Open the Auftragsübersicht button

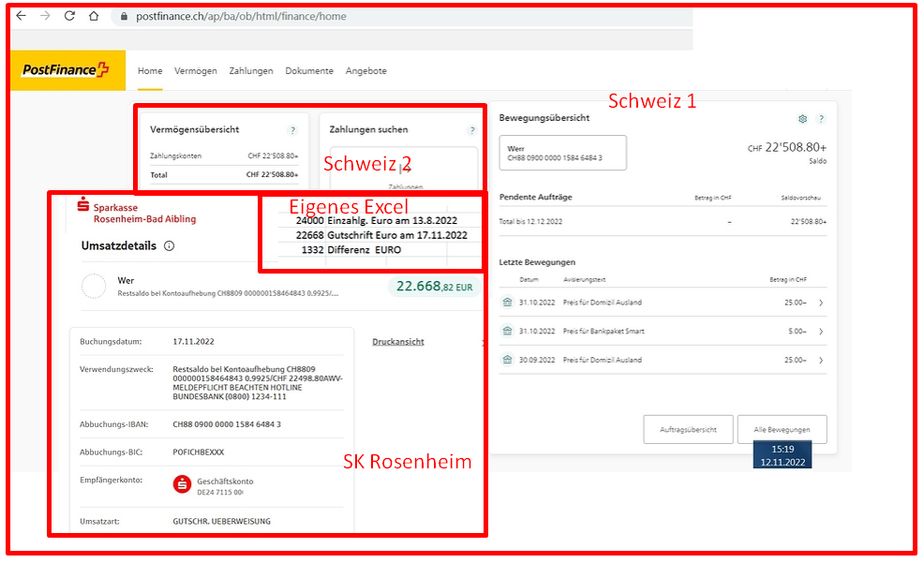(x=688, y=429)
